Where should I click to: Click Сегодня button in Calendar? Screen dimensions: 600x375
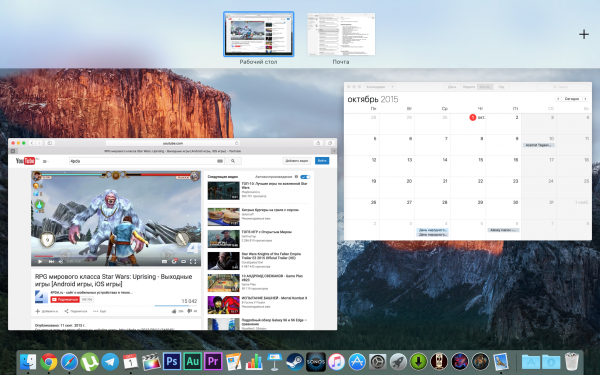click(572, 99)
